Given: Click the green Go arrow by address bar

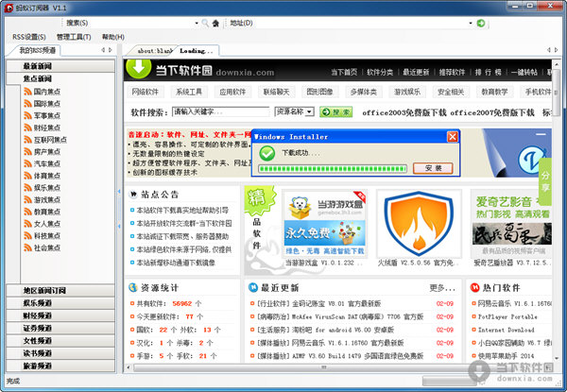Looking at the screenshot, I should [x=481, y=23].
